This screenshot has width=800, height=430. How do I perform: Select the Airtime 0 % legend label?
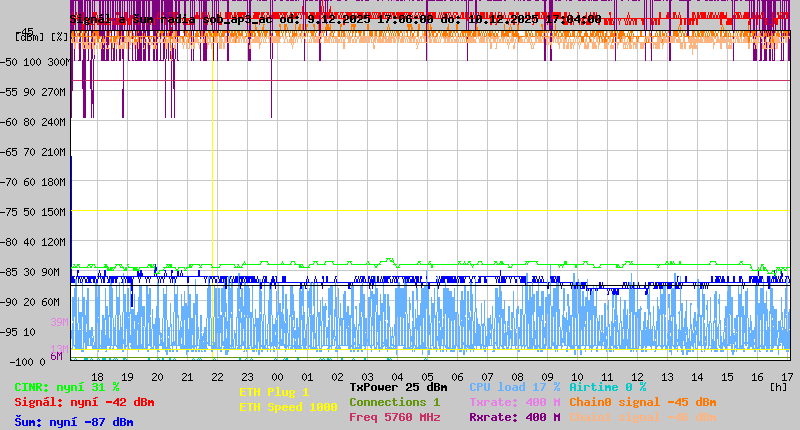(608, 387)
